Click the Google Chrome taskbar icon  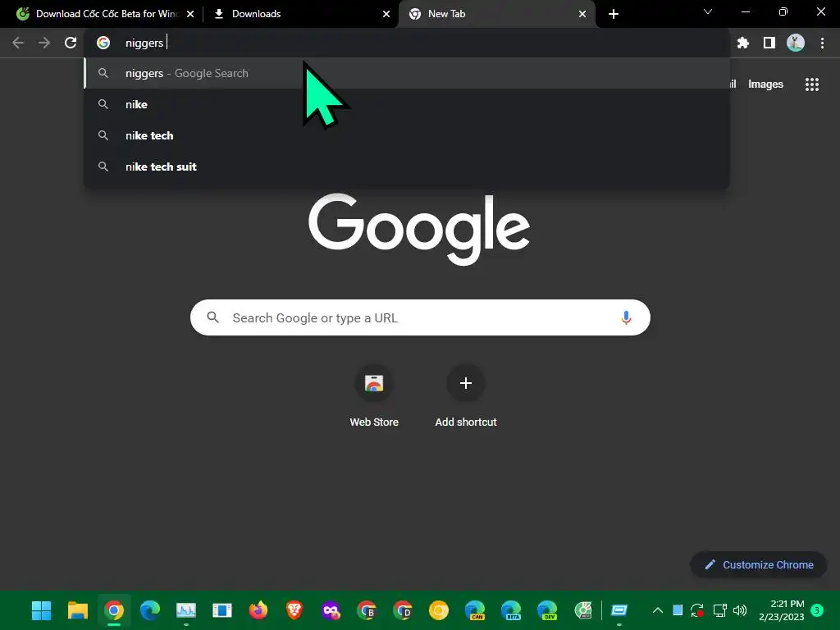[x=113, y=610]
